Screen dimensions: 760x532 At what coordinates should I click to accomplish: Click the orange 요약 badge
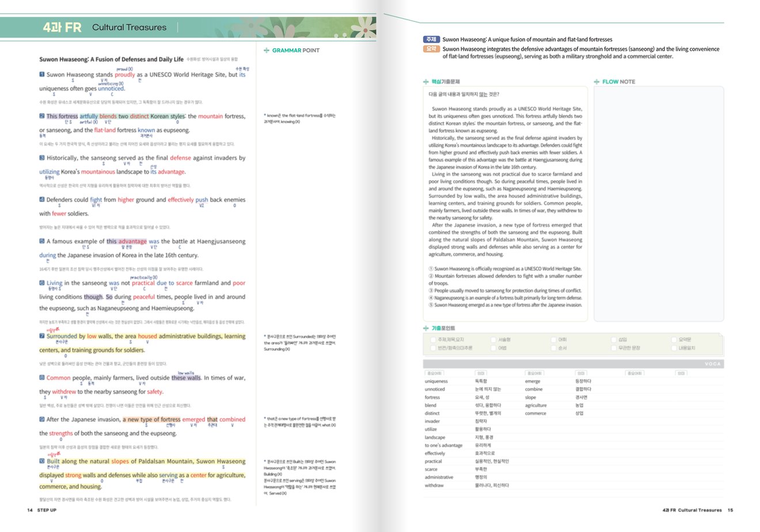click(431, 50)
